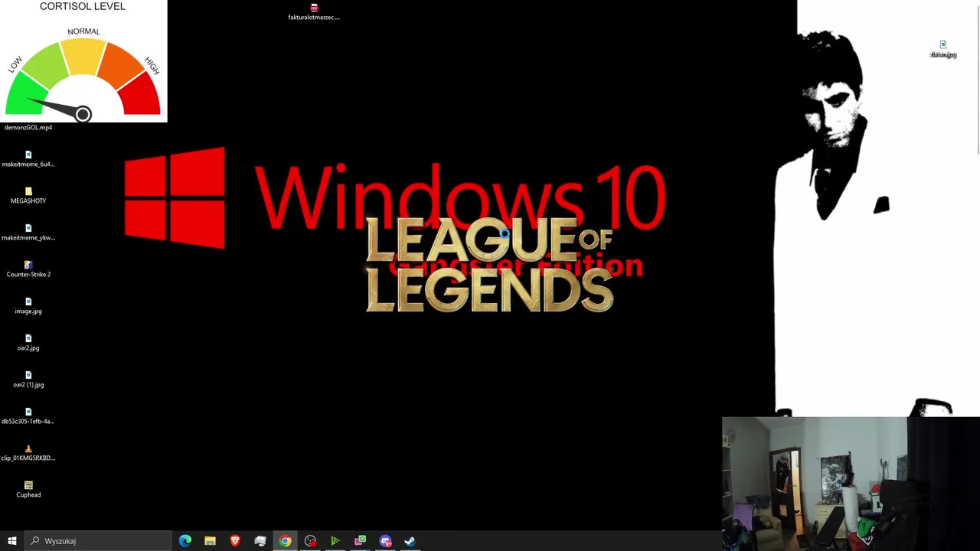Click the green play-arrow taskbar icon

pos(335,541)
